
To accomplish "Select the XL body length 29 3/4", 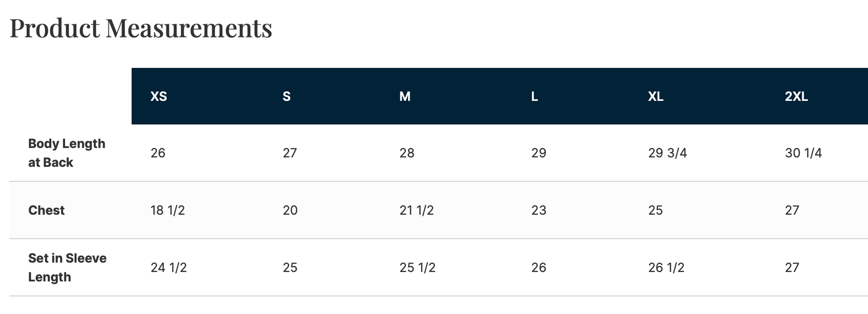I will (667, 153).
